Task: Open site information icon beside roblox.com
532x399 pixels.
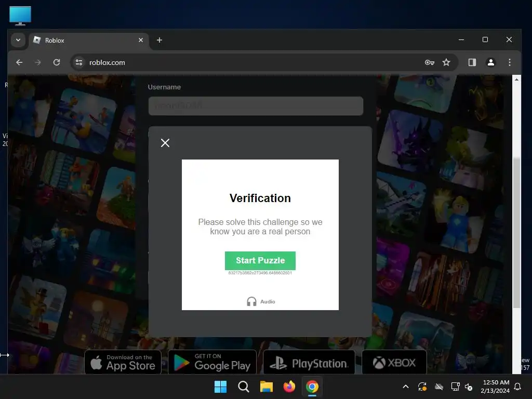Action: coord(79,62)
